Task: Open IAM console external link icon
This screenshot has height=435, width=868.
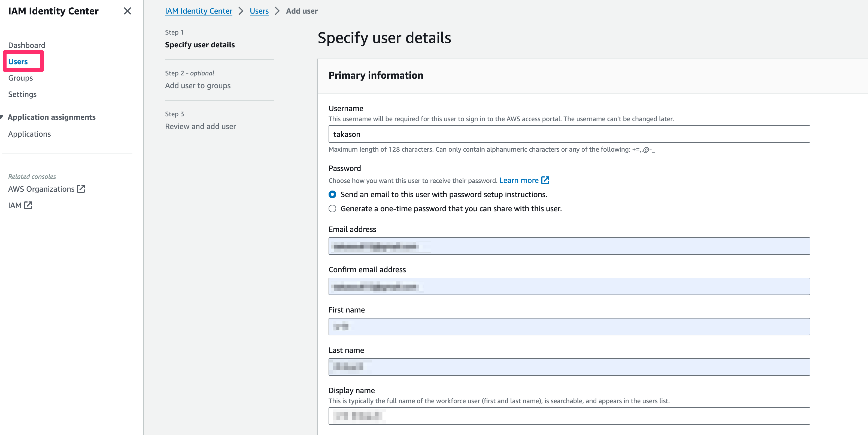Action: 28,205
